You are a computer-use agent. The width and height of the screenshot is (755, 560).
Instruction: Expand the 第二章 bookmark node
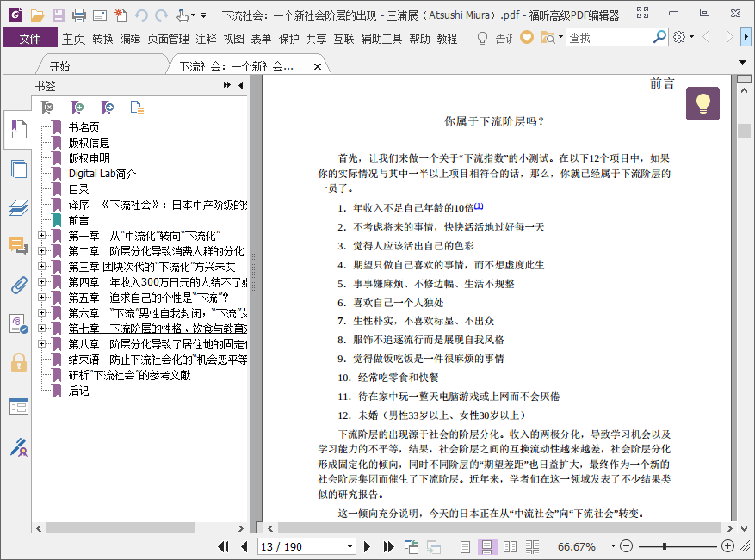(41, 250)
